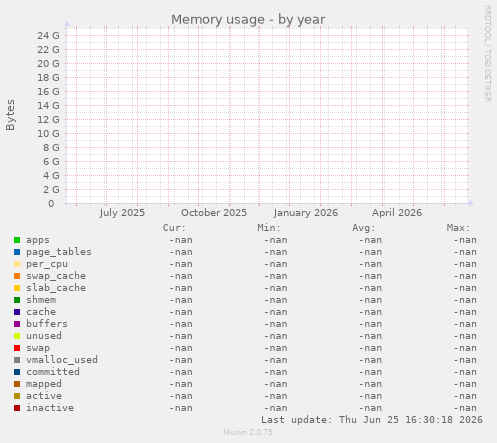Viewport: 497px width, 443px height.
Task: Click the 'July 2025' axis label
Action: click(x=122, y=213)
